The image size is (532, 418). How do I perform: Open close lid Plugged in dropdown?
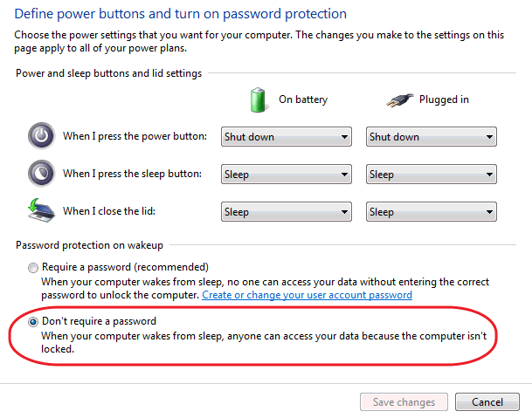click(x=431, y=212)
